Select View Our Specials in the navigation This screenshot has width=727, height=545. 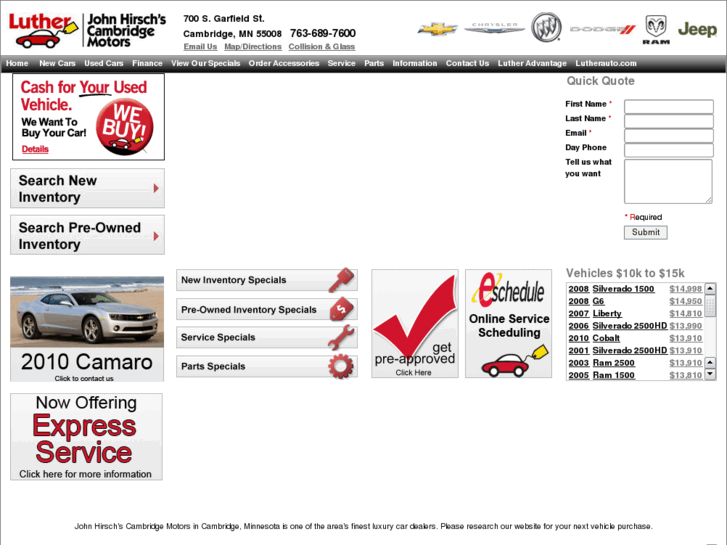pos(205,64)
